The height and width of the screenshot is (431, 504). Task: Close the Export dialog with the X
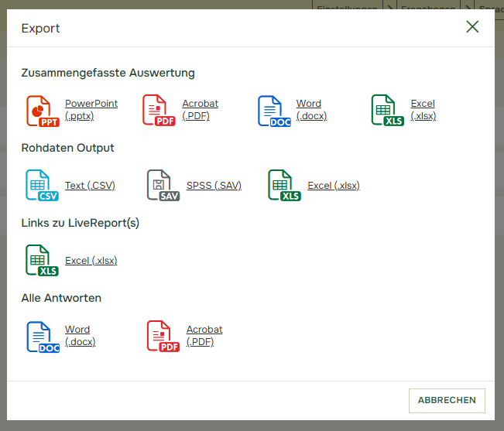[472, 27]
